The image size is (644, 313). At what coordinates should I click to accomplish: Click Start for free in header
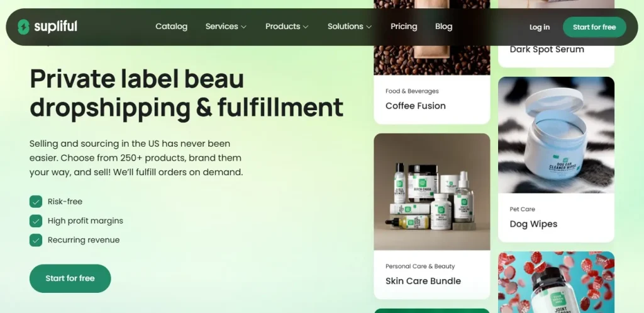tap(594, 27)
